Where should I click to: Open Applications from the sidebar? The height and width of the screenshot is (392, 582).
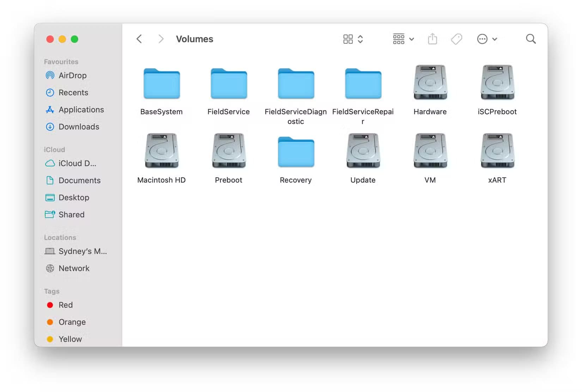coord(81,110)
